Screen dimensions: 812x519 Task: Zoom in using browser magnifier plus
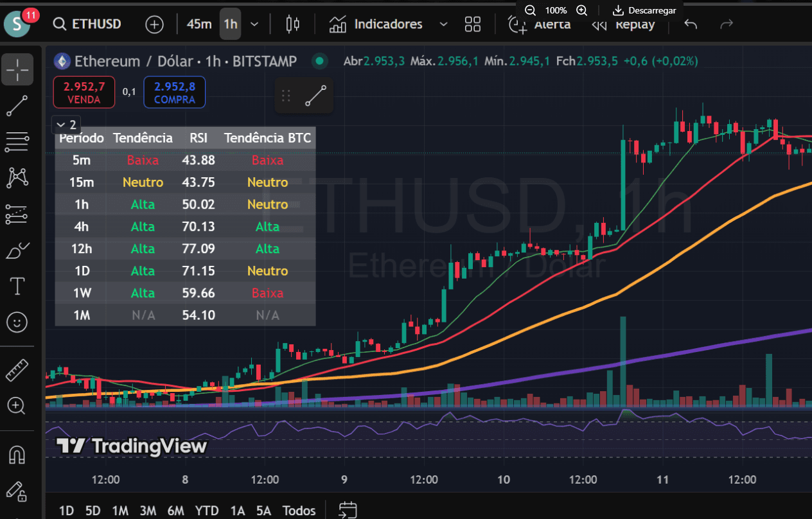pyautogui.click(x=581, y=10)
